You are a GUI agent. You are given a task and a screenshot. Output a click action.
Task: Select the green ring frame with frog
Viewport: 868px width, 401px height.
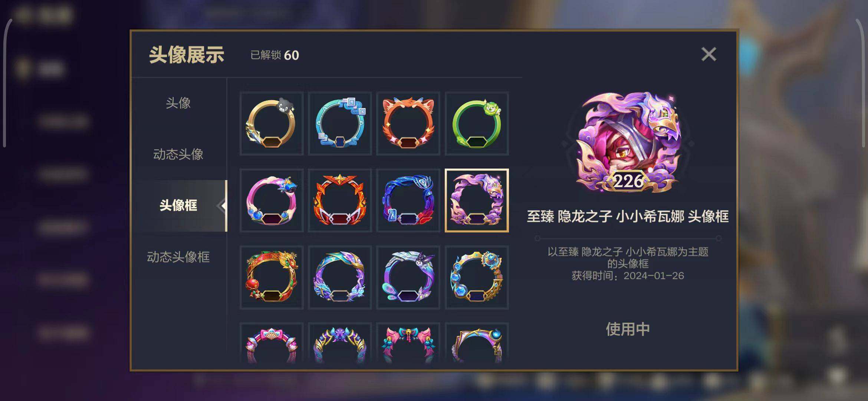(477, 123)
